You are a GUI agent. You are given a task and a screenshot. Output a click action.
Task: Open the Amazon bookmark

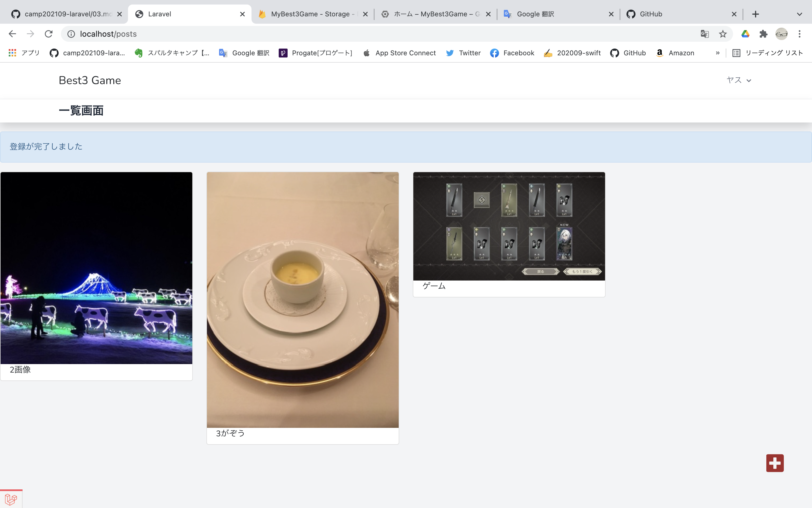pos(675,53)
